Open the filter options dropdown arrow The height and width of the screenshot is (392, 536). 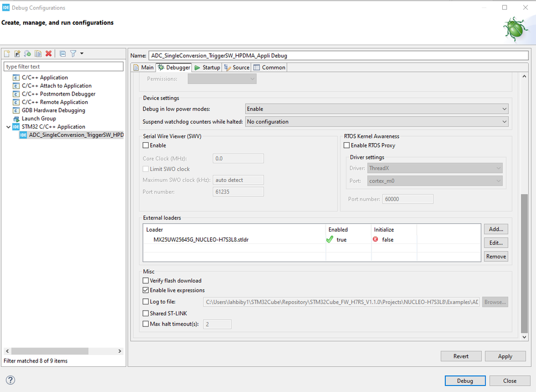click(82, 54)
